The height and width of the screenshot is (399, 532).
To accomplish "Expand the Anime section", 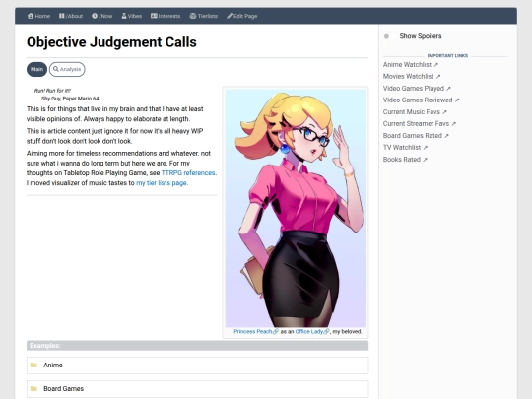I will coord(197,366).
